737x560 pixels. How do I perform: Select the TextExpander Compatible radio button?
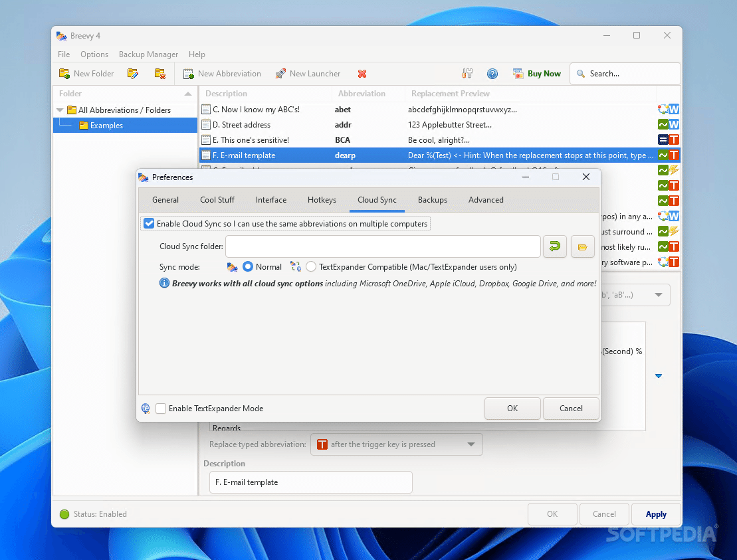pos(311,267)
